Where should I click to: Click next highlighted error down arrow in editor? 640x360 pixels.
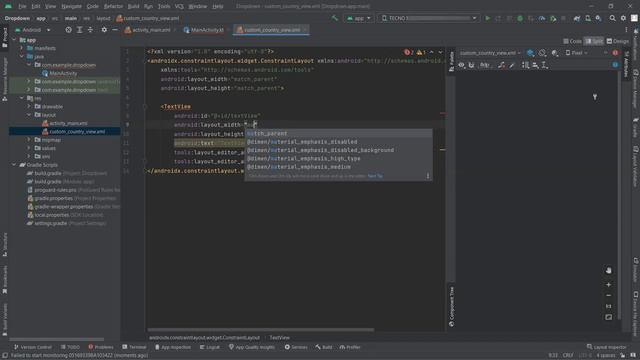click(440, 52)
